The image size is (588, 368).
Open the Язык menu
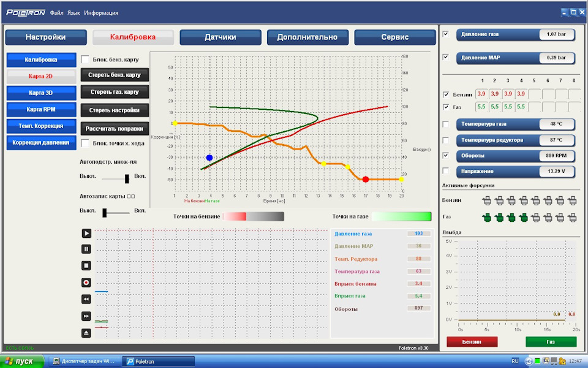click(73, 13)
